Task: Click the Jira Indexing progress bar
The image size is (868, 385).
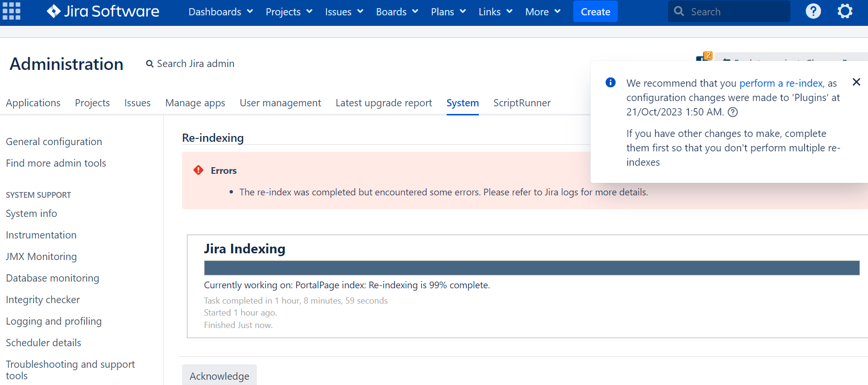Action: point(532,268)
